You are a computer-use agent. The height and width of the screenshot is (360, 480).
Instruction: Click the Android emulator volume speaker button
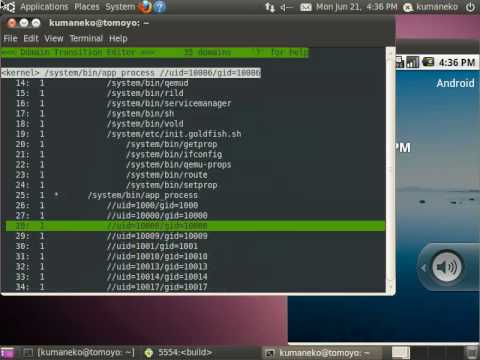(447, 267)
